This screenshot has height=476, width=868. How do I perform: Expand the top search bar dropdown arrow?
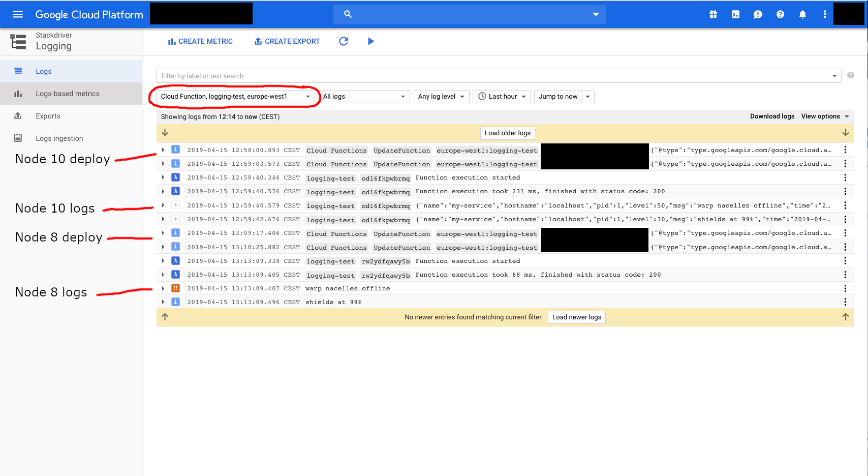pos(596,14)
